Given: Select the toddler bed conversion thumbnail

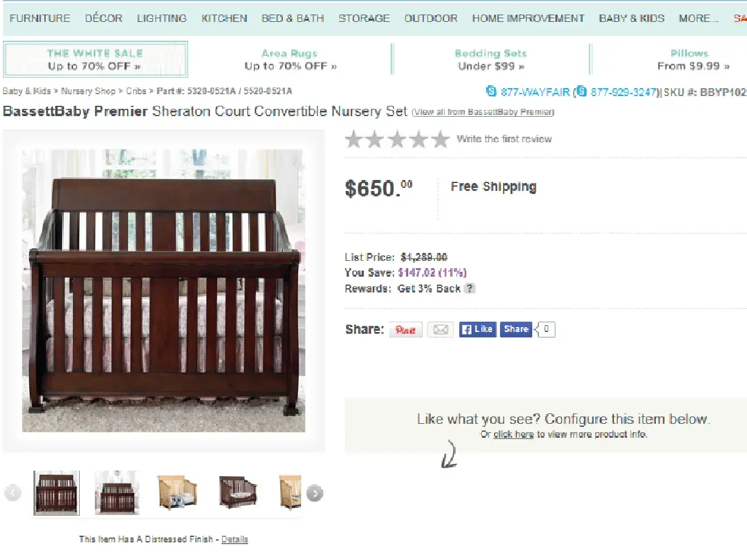Looking at the screenshot, I should tap(238, 492).
